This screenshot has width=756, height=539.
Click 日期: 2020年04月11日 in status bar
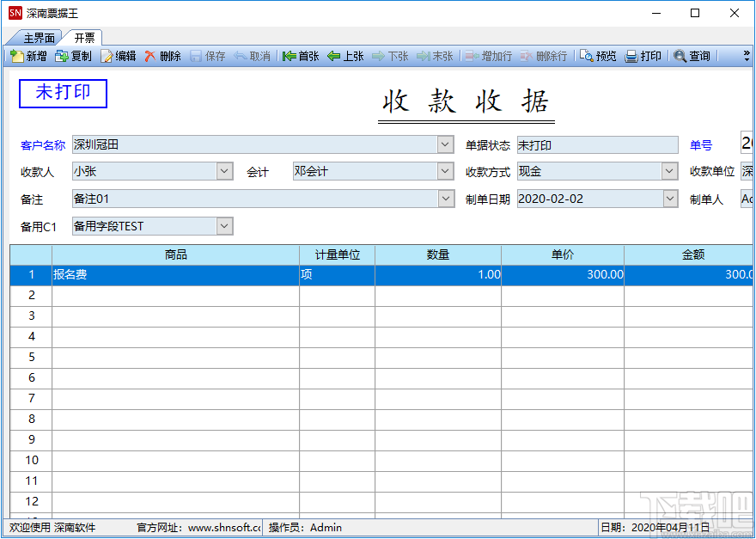point(655,528)
